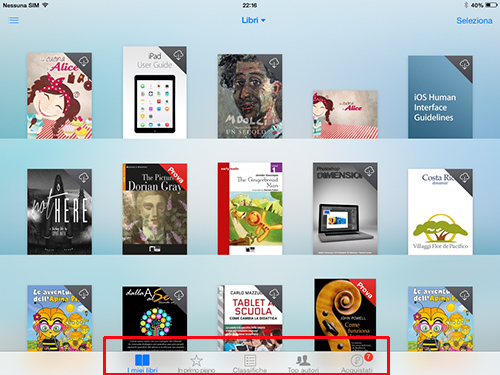Open the M. Dolci Un Secolo book
This screenshot has width=500, height=375.
(x=250, y=96)
